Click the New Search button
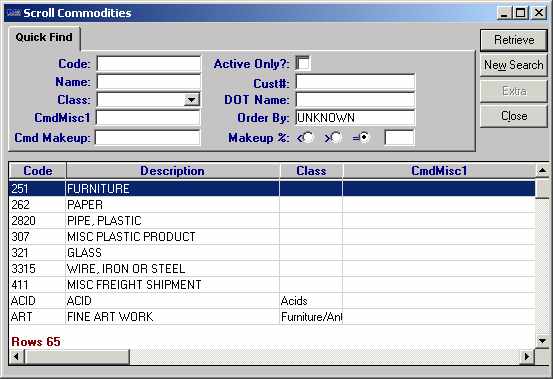This screenshot has width=553, height=379. point(514,65)
